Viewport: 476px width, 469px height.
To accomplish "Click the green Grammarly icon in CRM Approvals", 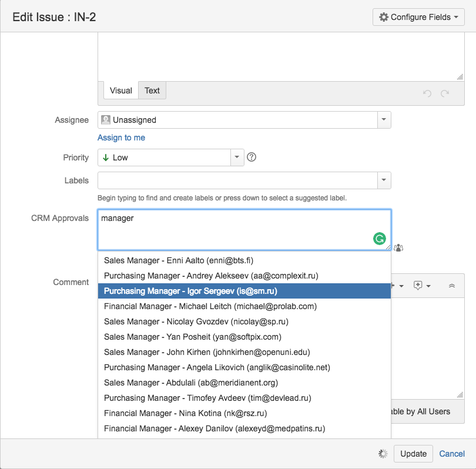I will [380, 239].
